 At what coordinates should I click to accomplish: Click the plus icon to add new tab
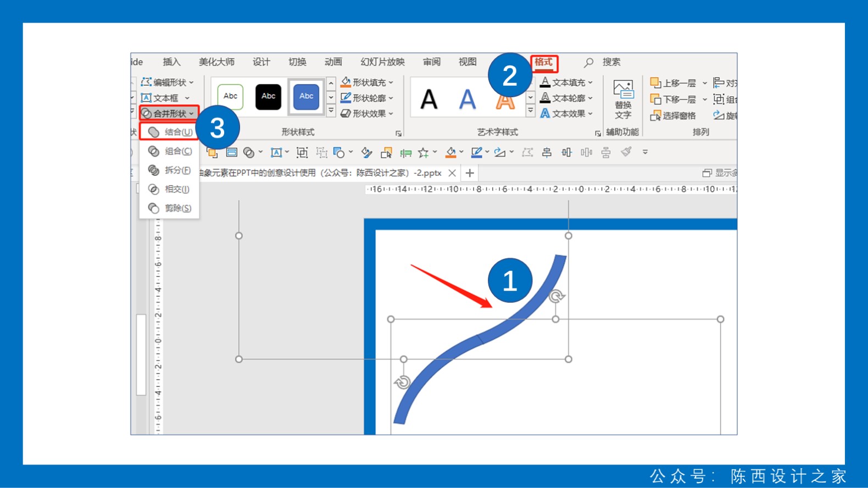(x=470, y=173)
